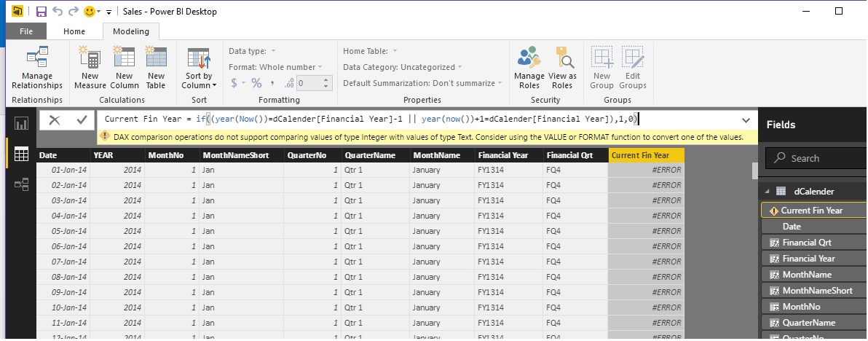This screenshot has height=341, width=868.
Task: Click the warning icon in error message
Action: click(105, 137)
